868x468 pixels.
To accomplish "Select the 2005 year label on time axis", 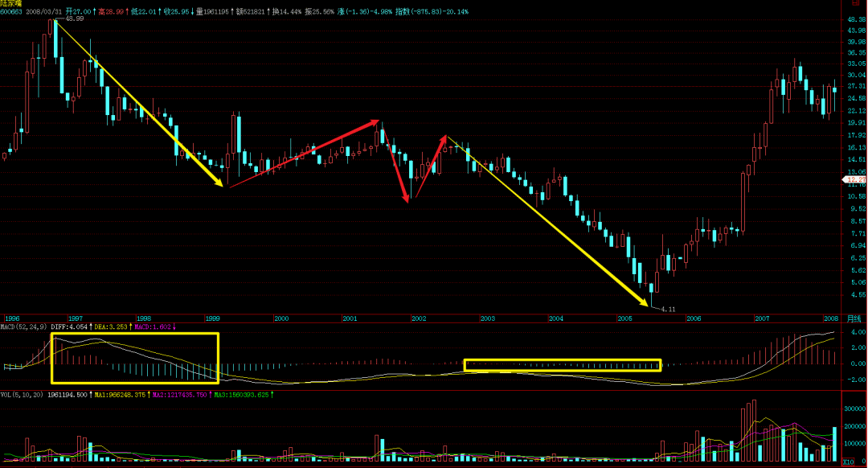I will pyautogui.click(x=624, y=318).
